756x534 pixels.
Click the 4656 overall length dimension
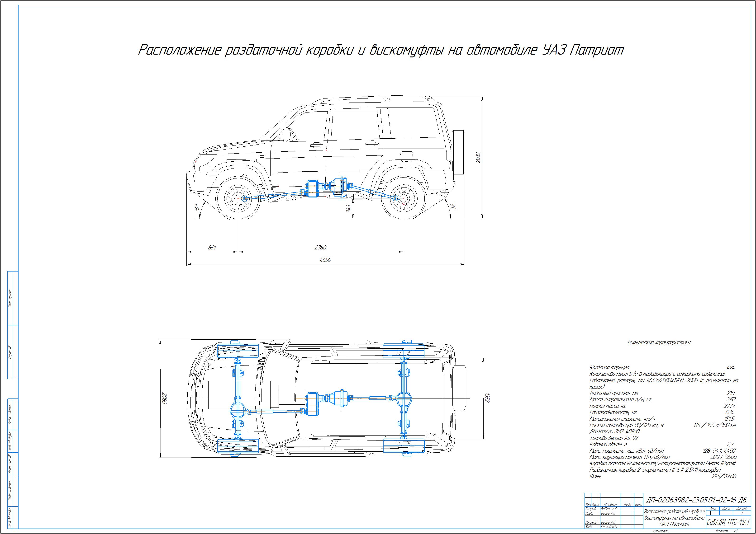tap(325, 260)
